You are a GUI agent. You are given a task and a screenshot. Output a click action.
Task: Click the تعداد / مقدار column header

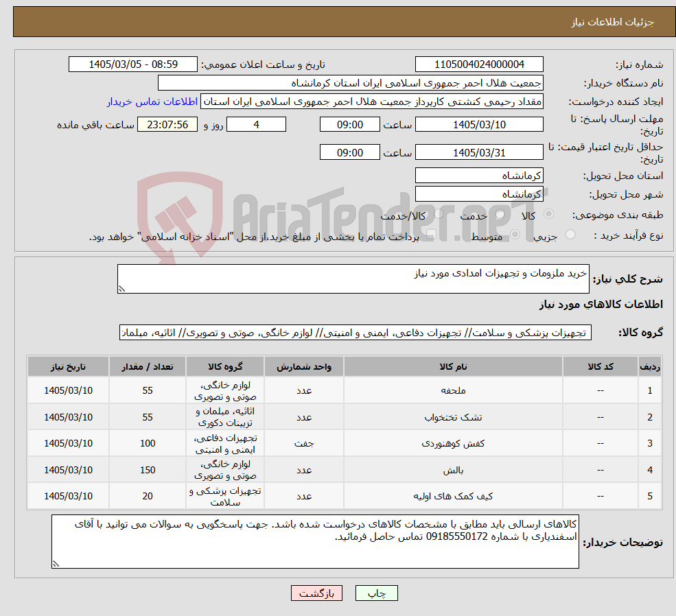coord(148,366)
